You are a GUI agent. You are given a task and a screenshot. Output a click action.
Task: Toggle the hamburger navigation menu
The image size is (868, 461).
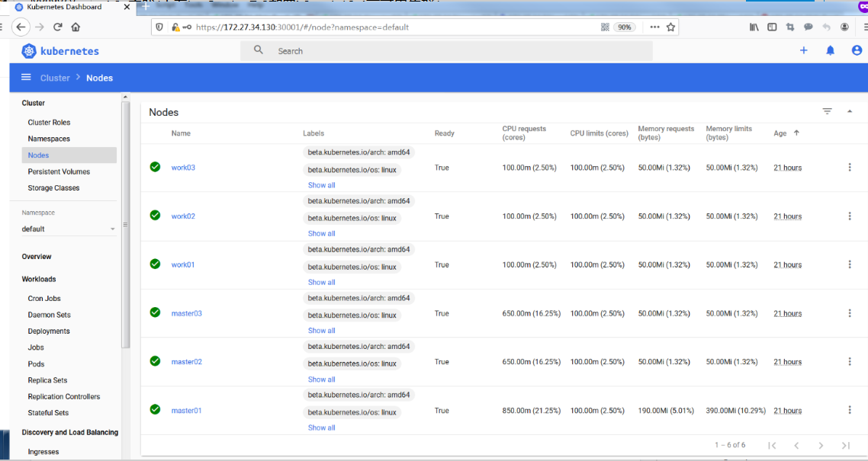click(x=26, y=78)
